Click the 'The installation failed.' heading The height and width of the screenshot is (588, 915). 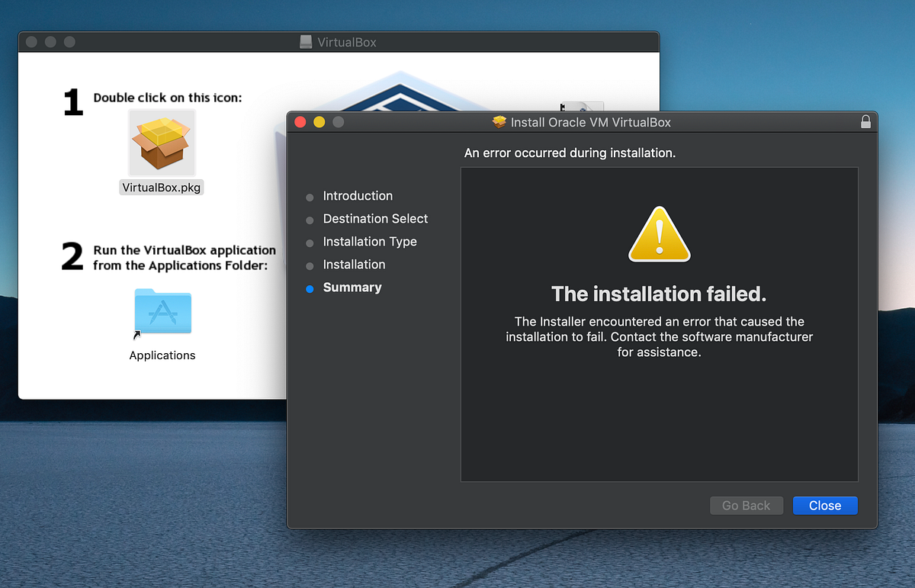click(659, 294)
